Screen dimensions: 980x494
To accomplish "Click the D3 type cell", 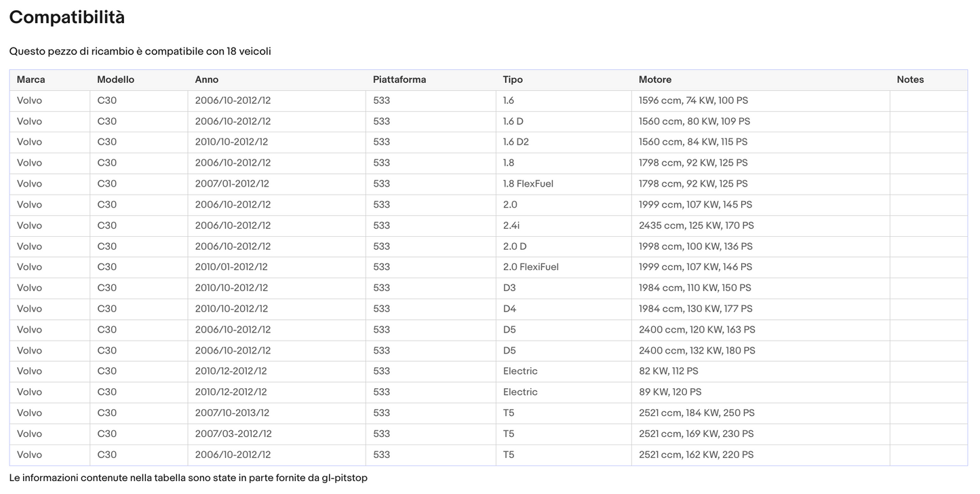I will (x=509, y=288).
